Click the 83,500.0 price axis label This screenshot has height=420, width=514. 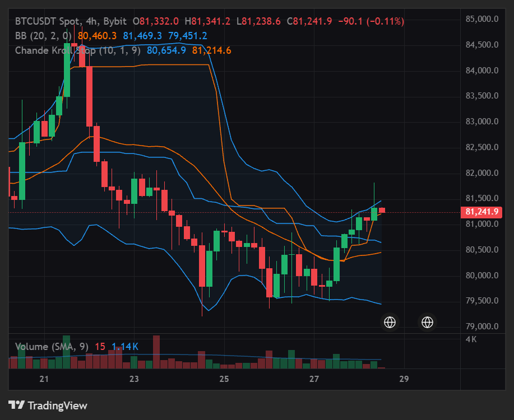482,96
